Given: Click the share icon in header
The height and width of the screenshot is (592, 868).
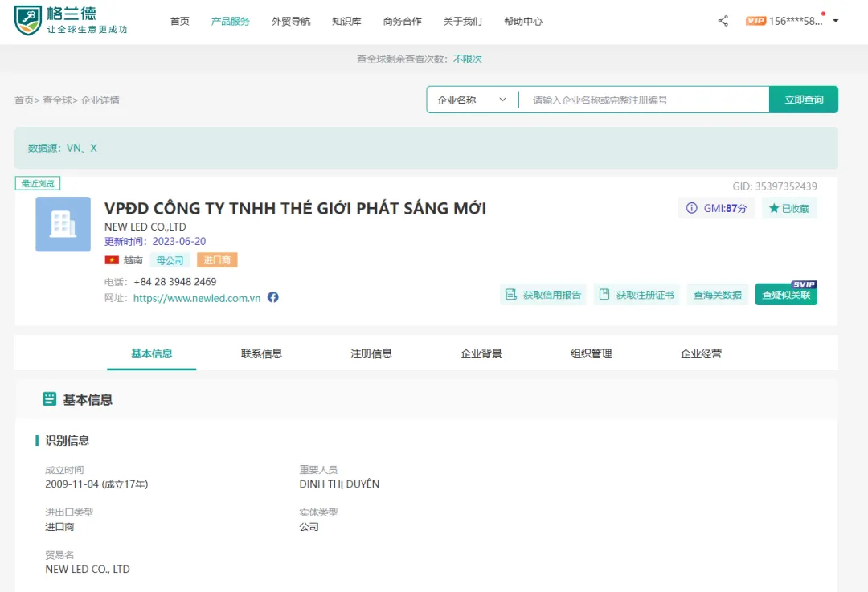Looking at the screenshot, I should [723, 21].
